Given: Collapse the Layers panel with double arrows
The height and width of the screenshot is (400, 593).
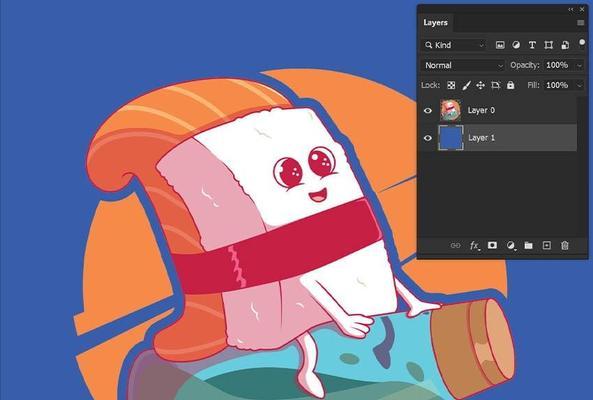Looking at the screenshot, I should (x=571, y=9).
